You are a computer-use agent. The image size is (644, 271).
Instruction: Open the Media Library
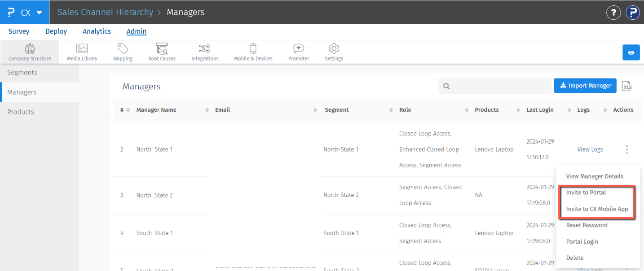click(82, 52)
